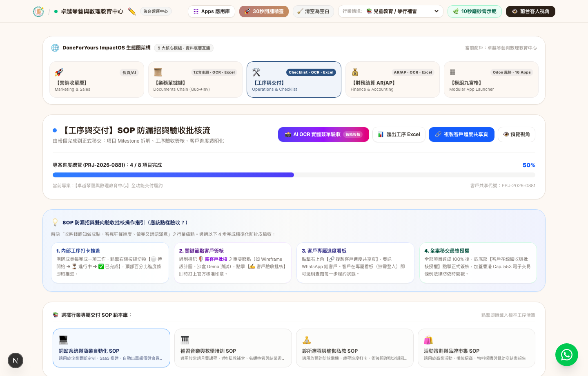Open the 模組九宮格 Modular App Launcher tab
This screenshot has height=376, width=588.
click(x=491, y=80)
